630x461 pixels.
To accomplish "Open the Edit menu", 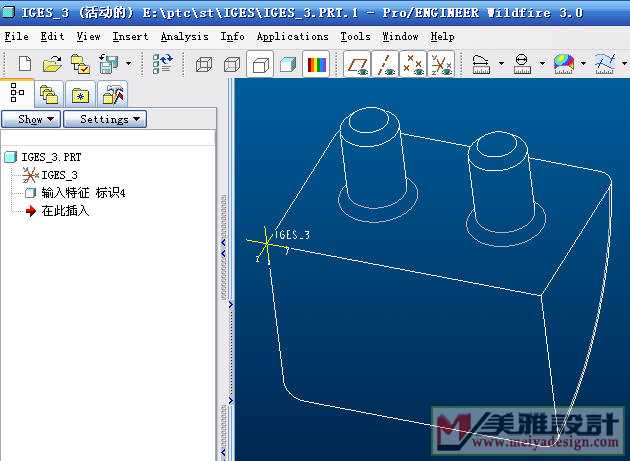I will click(x=52, y=37).
